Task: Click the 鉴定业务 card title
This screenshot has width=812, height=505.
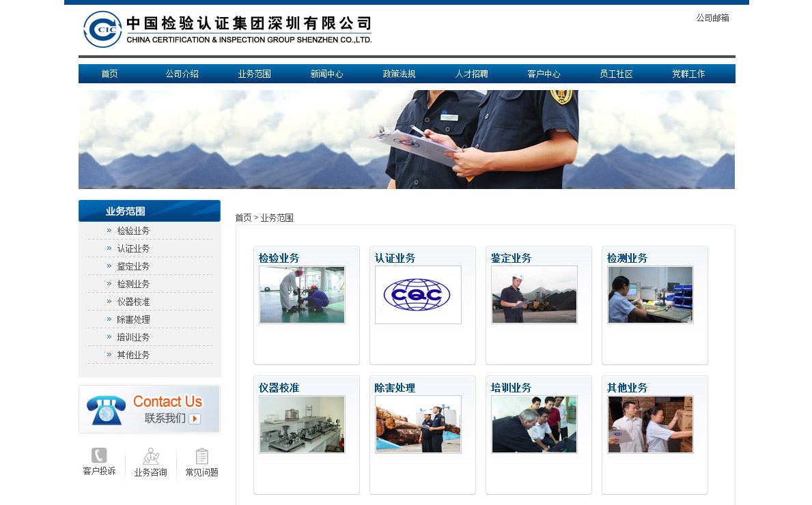Action: 511,258
